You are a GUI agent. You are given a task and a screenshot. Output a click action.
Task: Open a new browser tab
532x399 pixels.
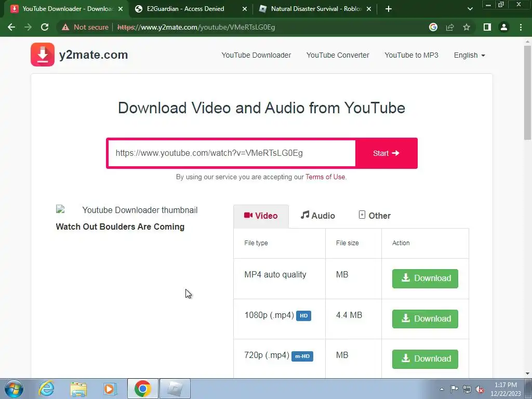pyautogui.click(x=389, y=9)
